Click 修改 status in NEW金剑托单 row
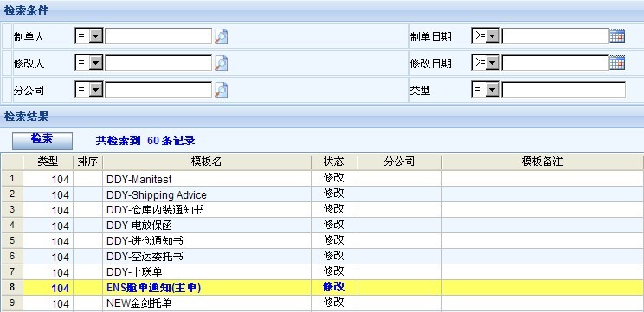Image resolution: width=644 pixels, height=312 pixels. pyautogui.click(x=333, y=302)
